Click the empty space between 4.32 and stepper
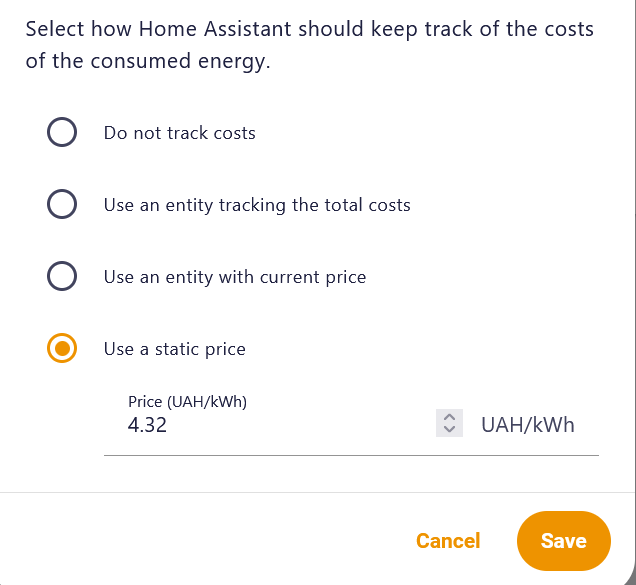 click(300, 425)
